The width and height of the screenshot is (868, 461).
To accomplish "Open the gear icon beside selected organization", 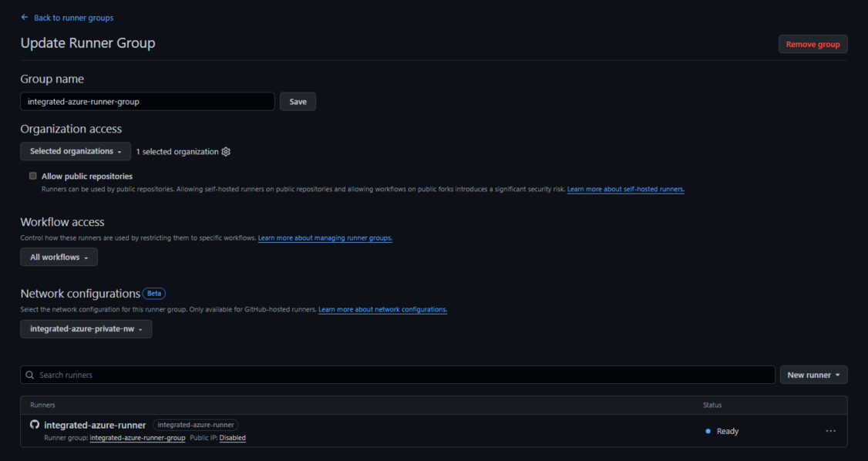I will (226, 152).
